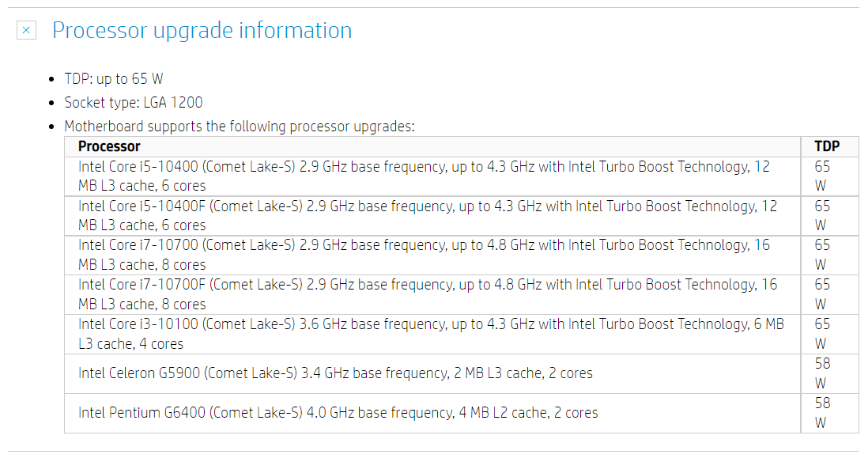
Task: Click the TDP up to 65 W bullet
Action: (x=114, y=78)
